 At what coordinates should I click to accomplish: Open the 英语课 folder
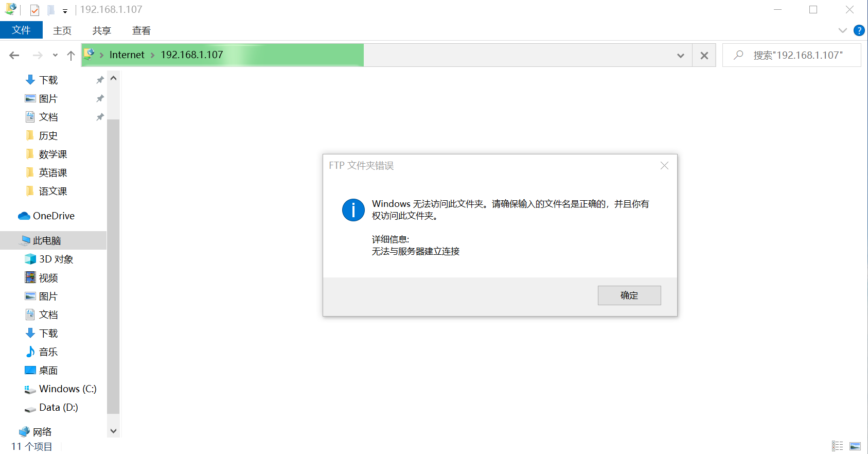coord(52,172)
